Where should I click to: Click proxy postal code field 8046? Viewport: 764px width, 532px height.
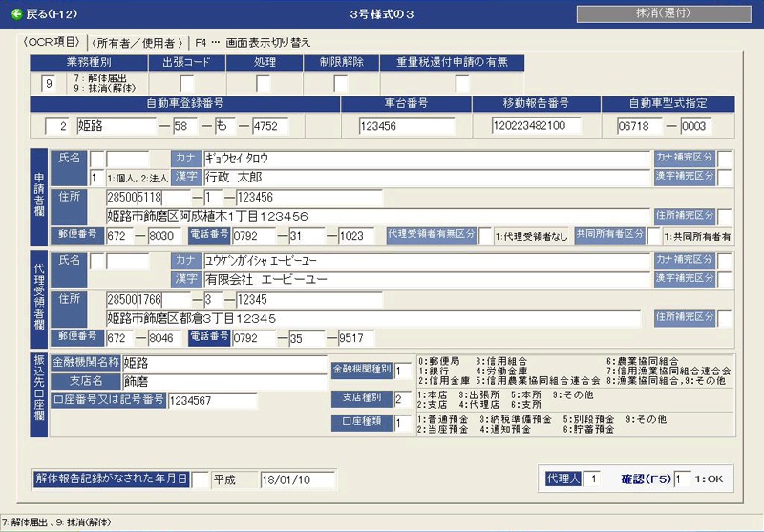(x=164, y=338)
